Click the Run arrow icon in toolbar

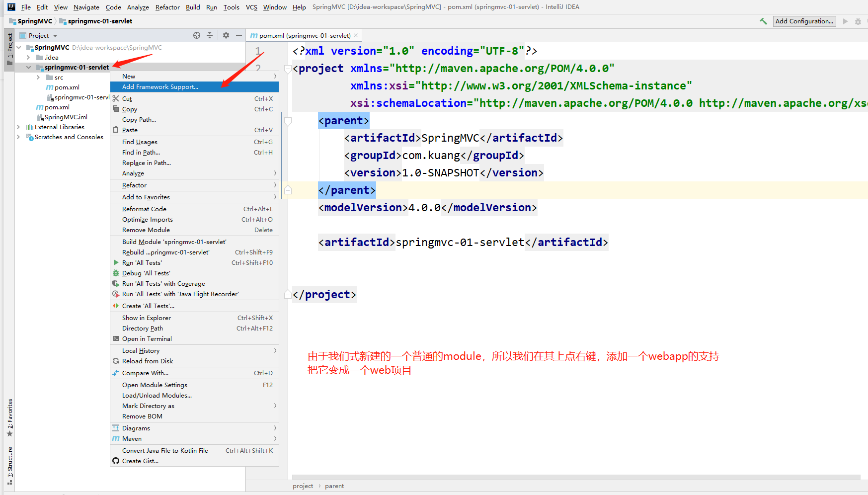(845, 21)
